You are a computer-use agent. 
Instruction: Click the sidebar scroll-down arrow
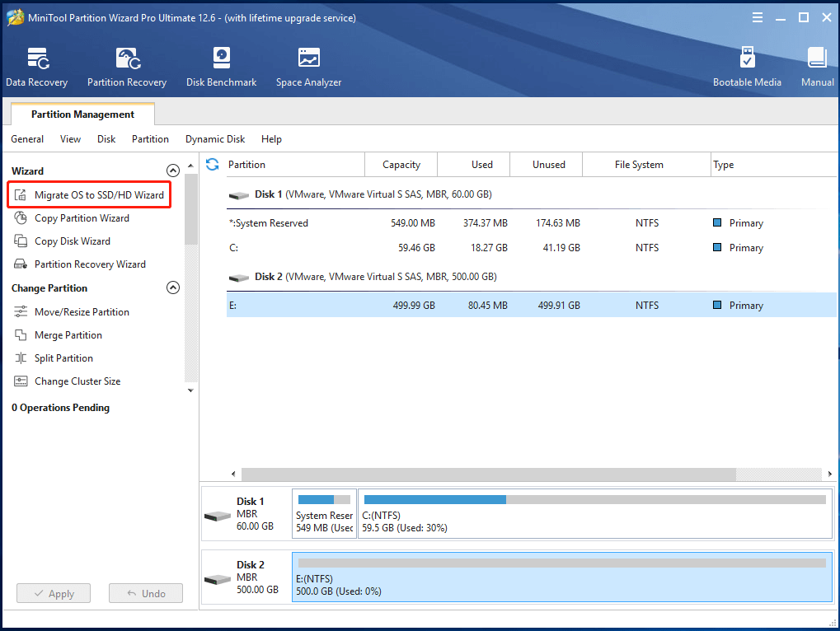(x=190, y=390)
